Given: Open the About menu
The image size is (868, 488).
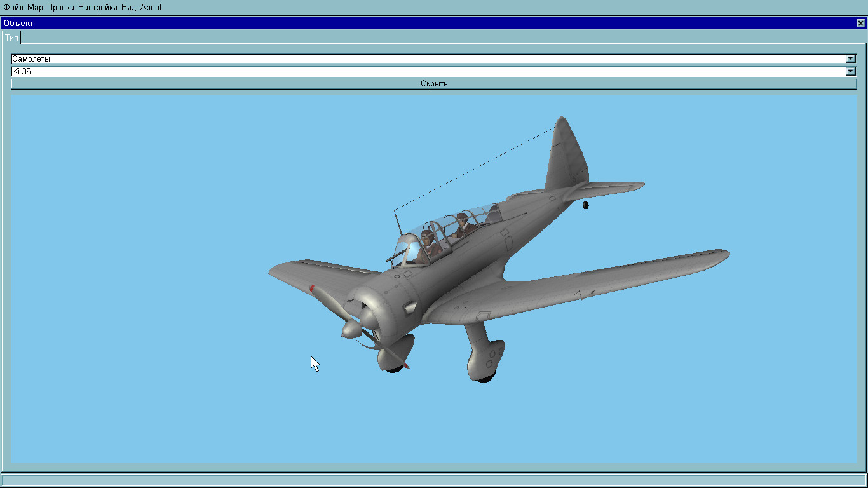Looking at the screenshot, I should (x=151, y=8).
